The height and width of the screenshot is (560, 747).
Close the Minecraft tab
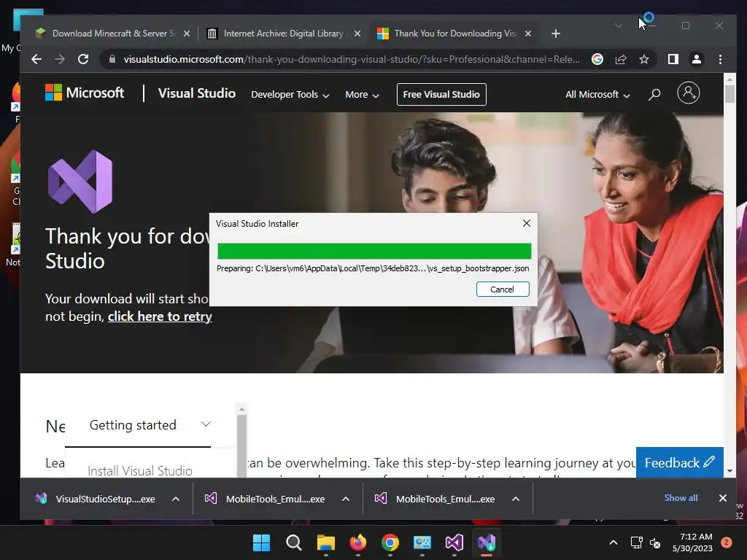pyautogui.click(x=187, y=34)
